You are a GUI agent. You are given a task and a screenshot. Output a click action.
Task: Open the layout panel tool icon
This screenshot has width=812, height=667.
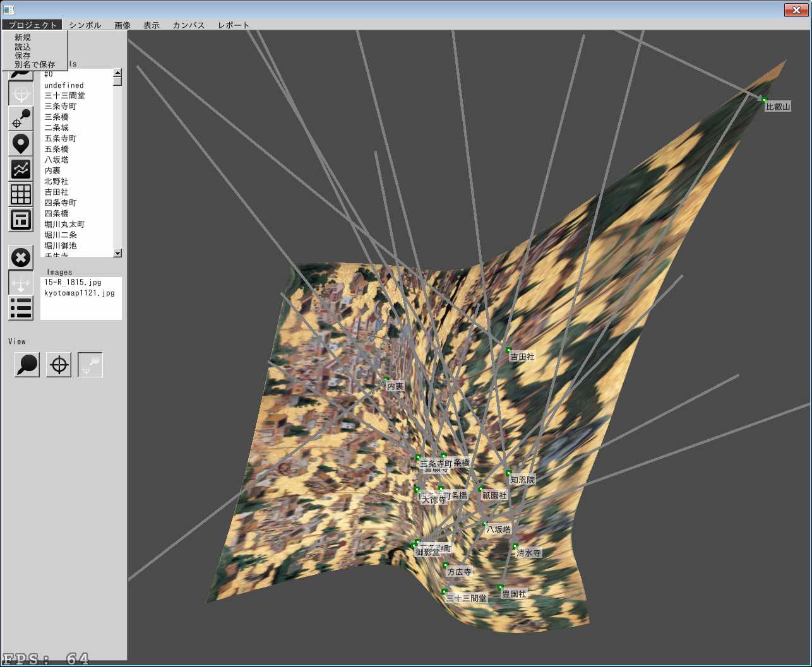(x=21, y=220)
